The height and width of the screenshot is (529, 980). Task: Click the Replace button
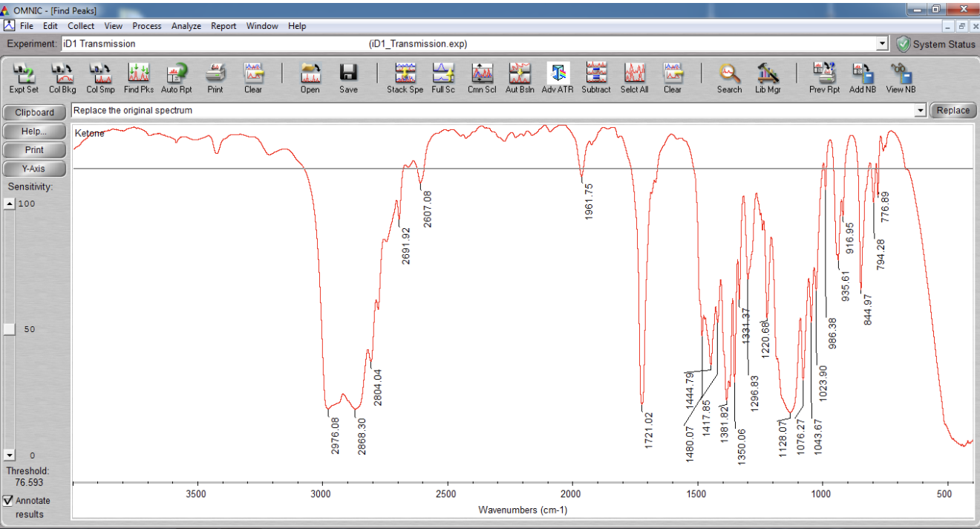tap(953, 109)
